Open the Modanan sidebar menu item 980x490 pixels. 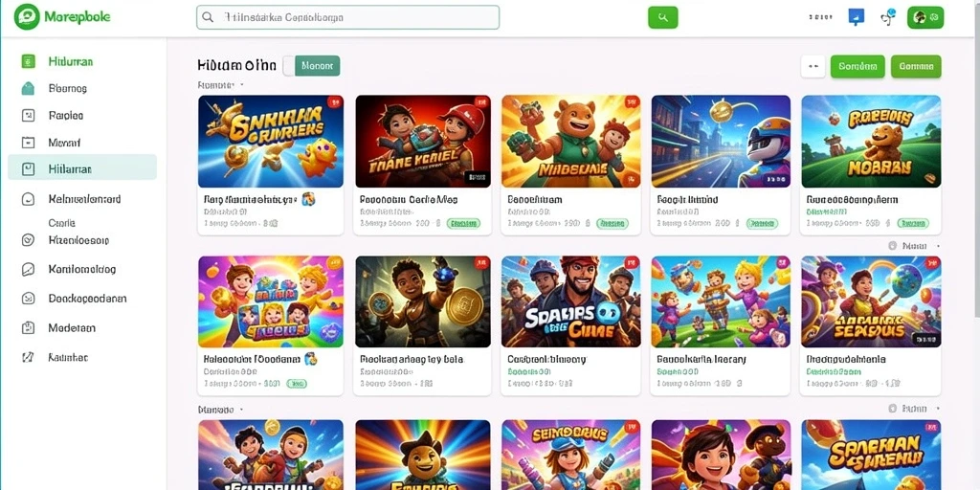(x=72, y=327)
